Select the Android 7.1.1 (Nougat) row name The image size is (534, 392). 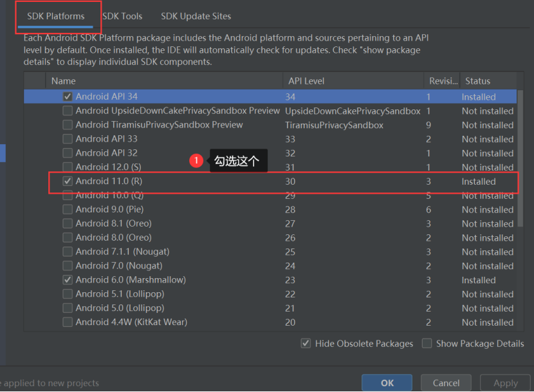point(123,252)
